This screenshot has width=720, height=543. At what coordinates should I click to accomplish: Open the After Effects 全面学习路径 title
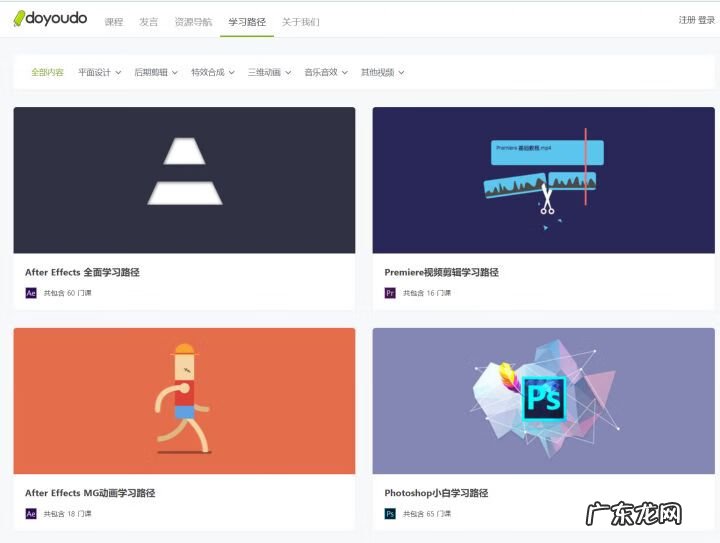coord(82,272)
